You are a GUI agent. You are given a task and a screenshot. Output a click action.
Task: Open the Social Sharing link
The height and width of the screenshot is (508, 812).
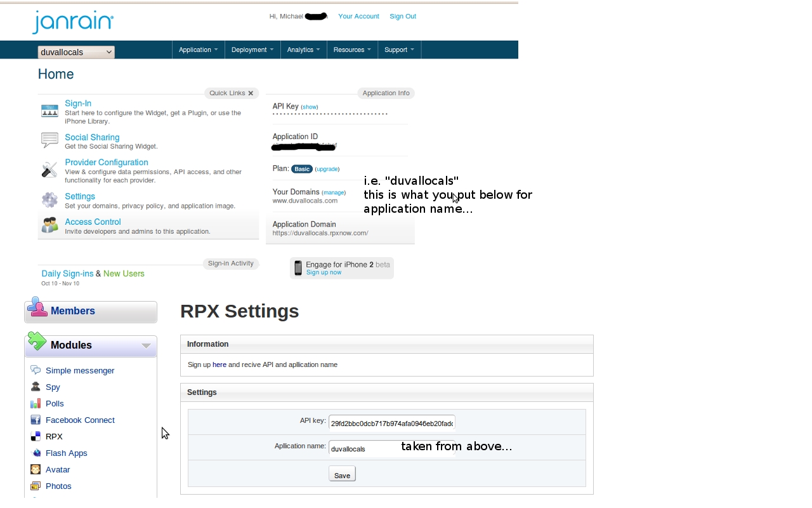pos(92,137)
